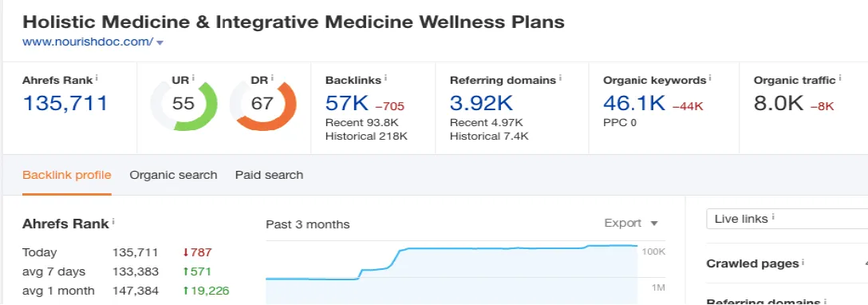Image resolution: width=868 pixels, height=305 pixels.
Task: Open the www.nourishdoc.com/ link
Action: pyautogui.click(x=88, y=42)
